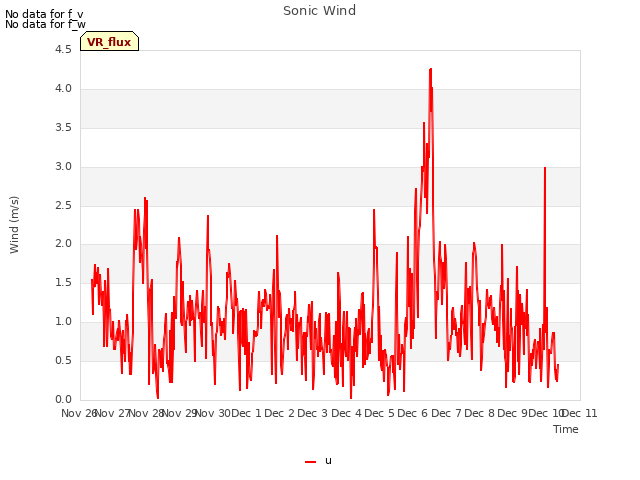Click the 'Dec 10' x-axis label
Viewport: 640px width, 480px height.
[546, 413]
